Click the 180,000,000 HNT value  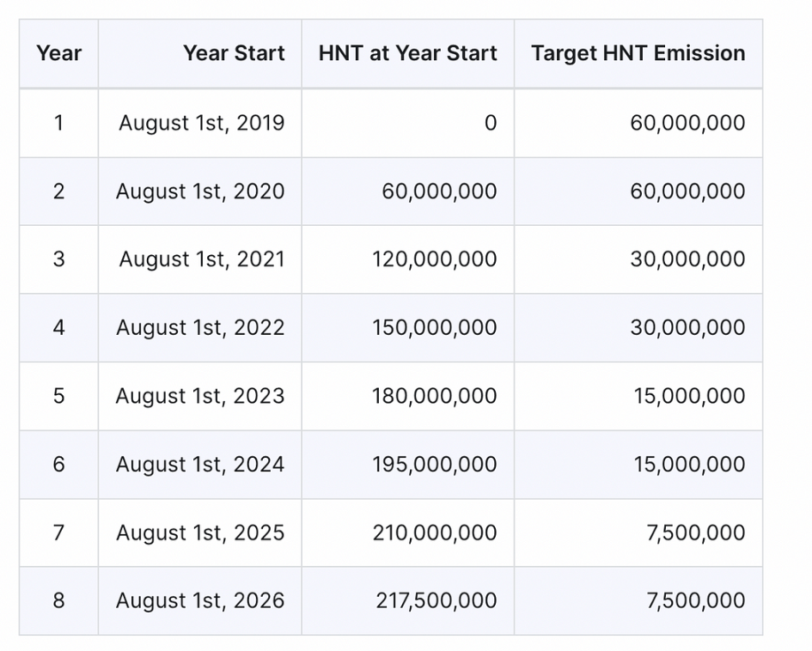[434, 396]
